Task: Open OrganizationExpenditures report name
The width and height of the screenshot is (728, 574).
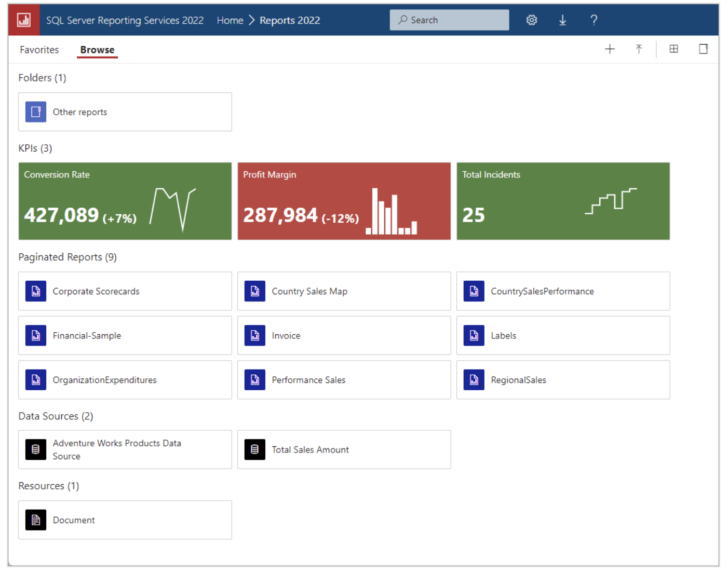Action: (104, 380)
